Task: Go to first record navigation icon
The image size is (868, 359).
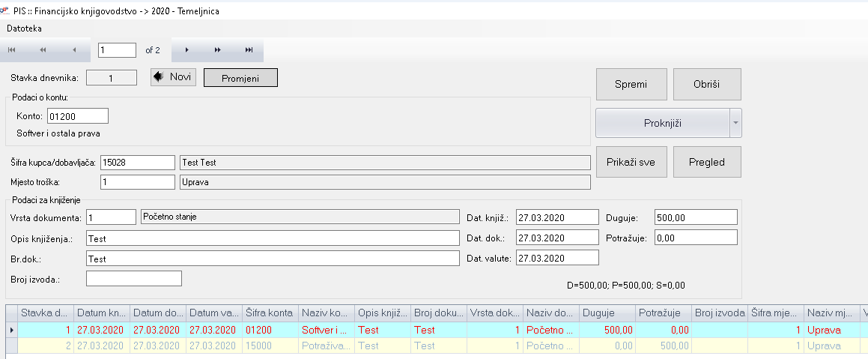Action: point(12,50)
